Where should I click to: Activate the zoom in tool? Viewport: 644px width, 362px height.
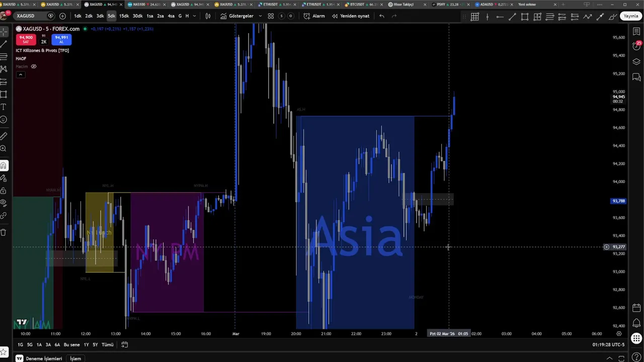coord(4,149)
